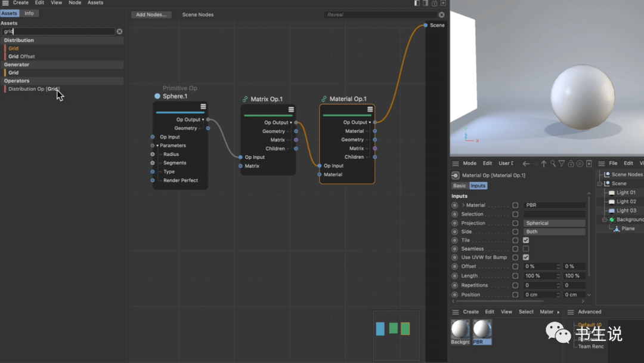This screenshot has width=644, height=363.
Task: Click the magnifier search icon in attribute toolbar
Action: coord(553,163)
